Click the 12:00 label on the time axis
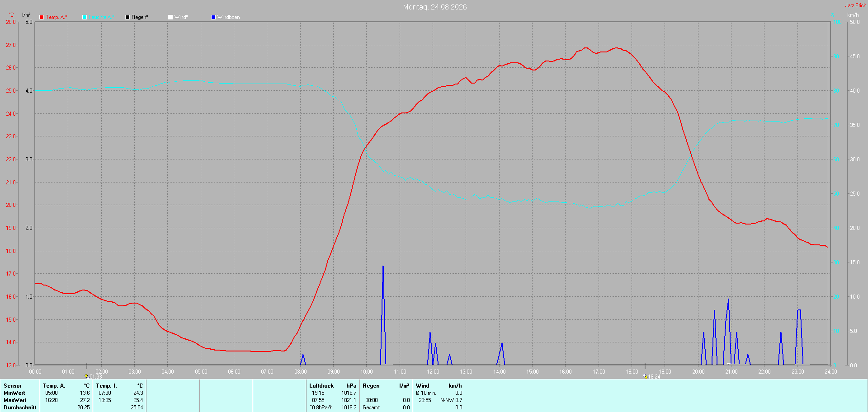 (433, 372)
